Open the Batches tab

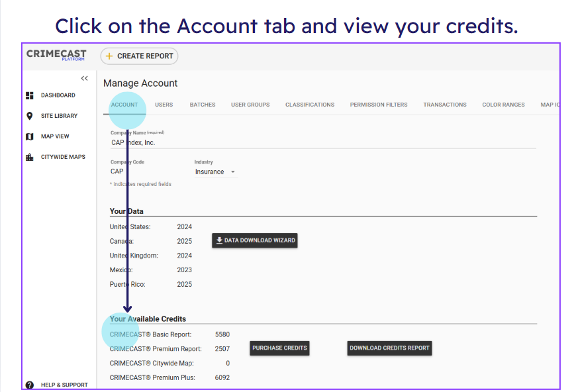(203, 105)
